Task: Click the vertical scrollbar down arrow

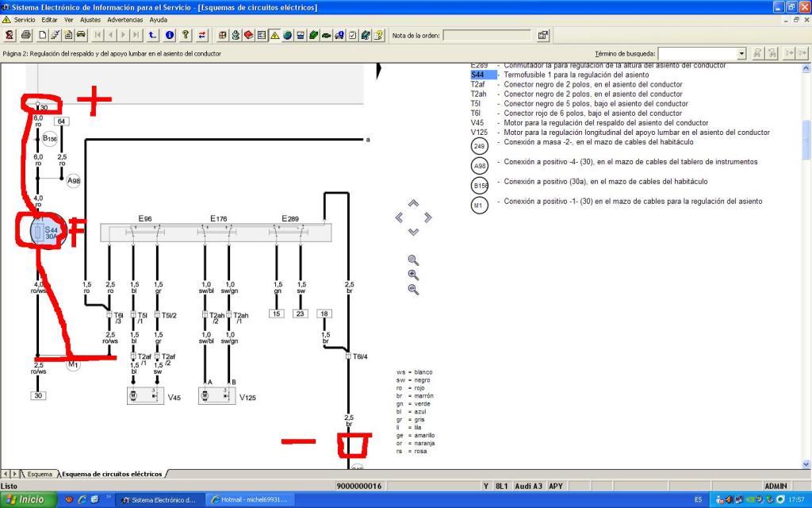Action: coord(806,464)
